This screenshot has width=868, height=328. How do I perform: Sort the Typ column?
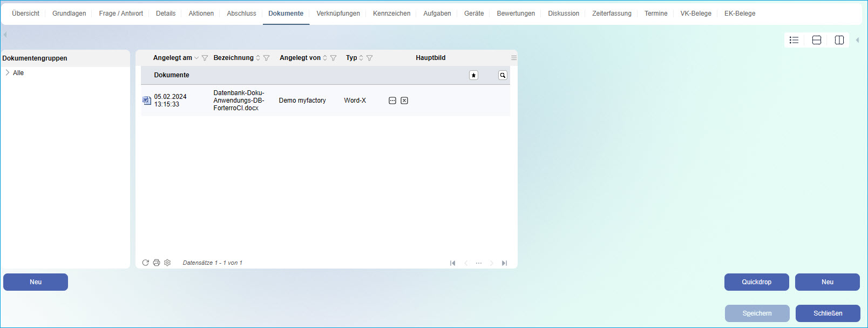pyautogui.click(x=361, y=58)
